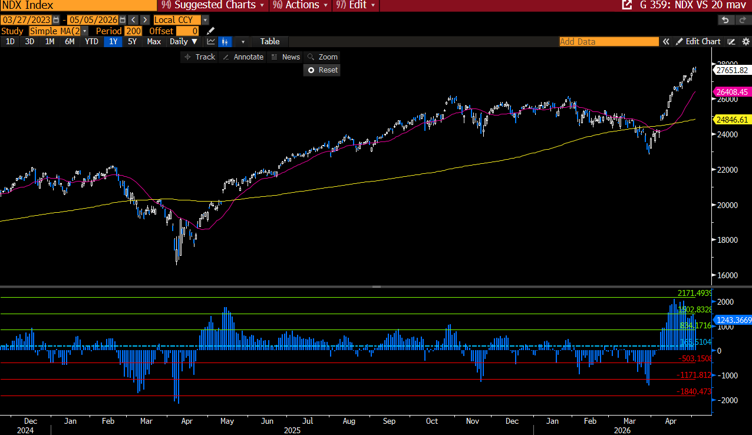The image size is (752, 435).
Task: Click the chart title G 359: NDX VS 20 mav
Action: [693, 5]
